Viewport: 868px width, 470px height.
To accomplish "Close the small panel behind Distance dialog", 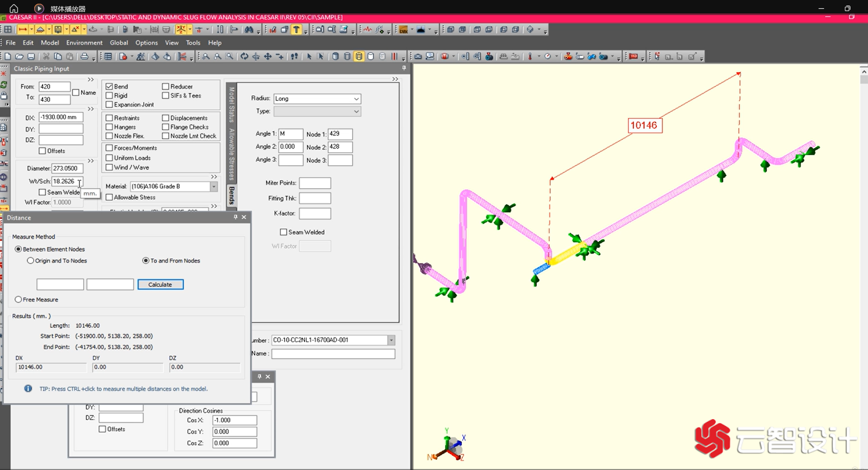I will (268, 377).
